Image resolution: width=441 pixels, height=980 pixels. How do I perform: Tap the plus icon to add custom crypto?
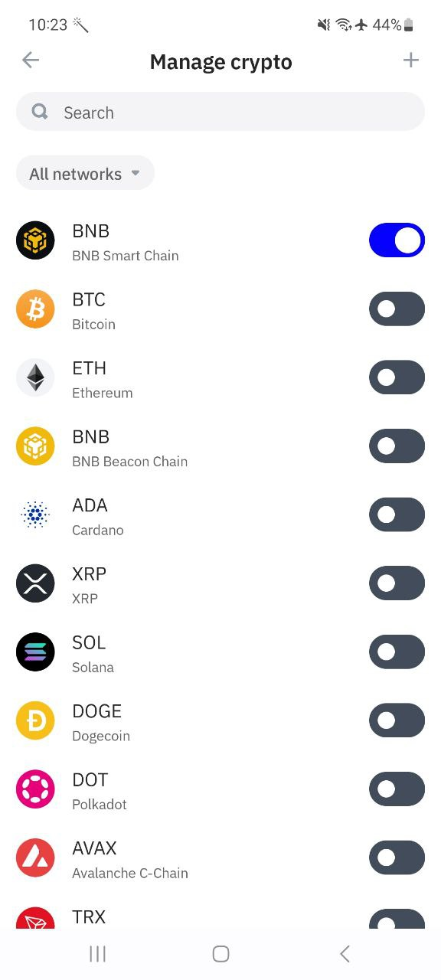[411, 60]
